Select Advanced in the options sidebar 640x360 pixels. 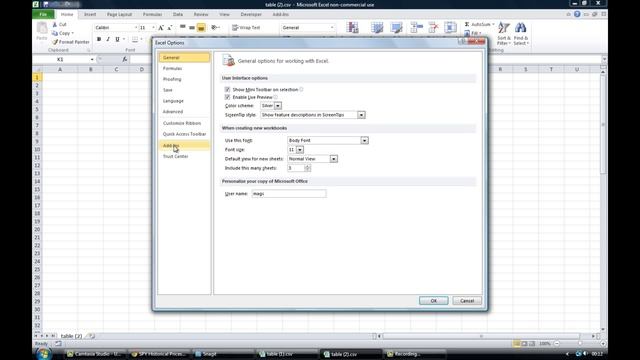pyautogui.click(x=184, y=111)
